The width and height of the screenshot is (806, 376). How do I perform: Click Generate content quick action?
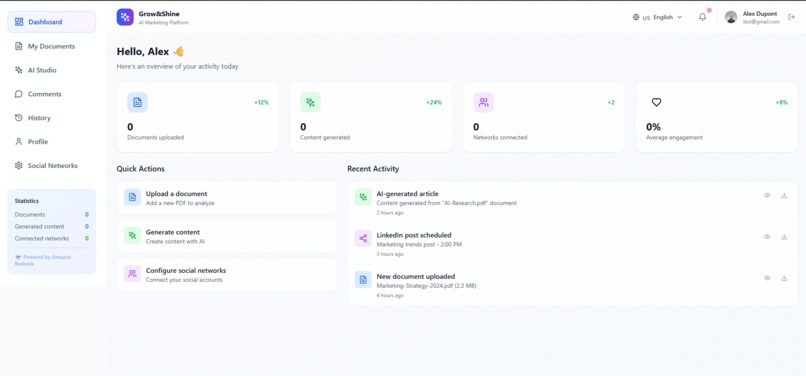227,236
